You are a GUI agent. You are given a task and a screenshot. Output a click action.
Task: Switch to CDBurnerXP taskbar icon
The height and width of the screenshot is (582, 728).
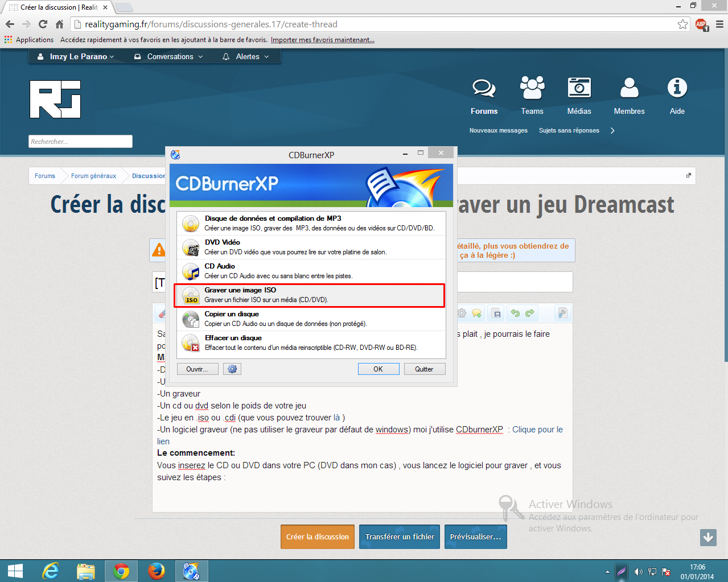(x=192, y=571)
